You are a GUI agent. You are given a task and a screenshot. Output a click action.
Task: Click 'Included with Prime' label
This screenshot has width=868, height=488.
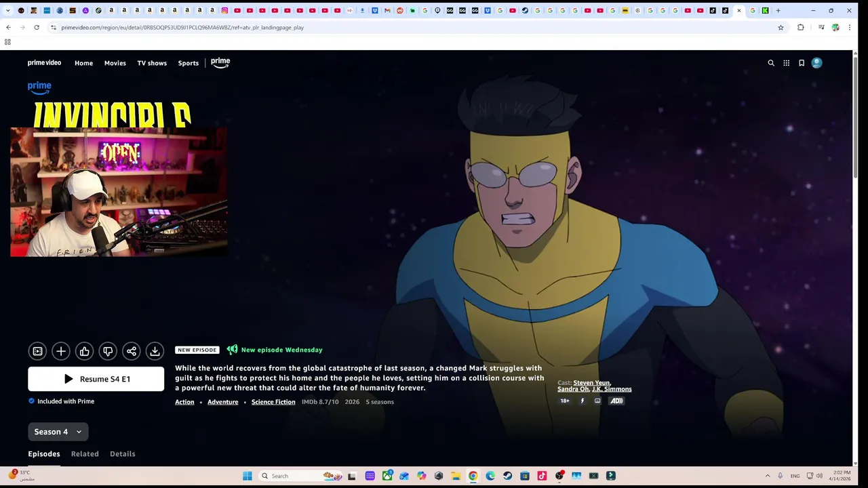coord(66,401)
